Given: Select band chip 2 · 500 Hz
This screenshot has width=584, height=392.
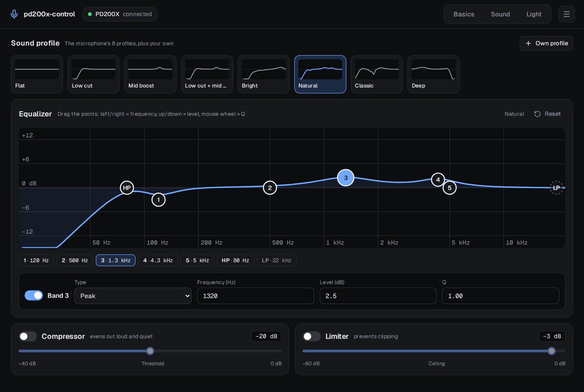Looking at the screenshot, I should 75,260.
